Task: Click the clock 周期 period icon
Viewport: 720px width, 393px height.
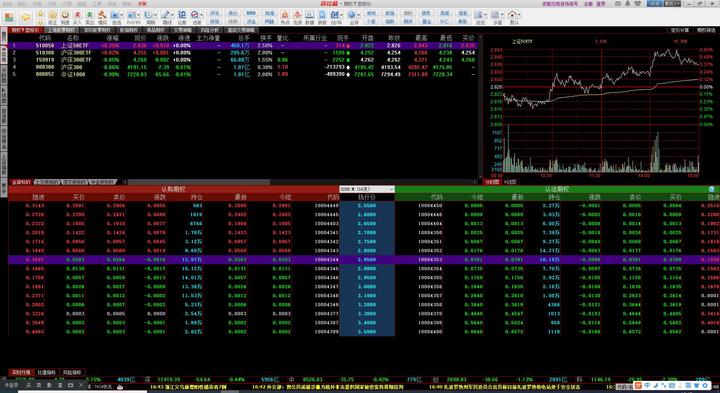Action: [x=149, y=17]
